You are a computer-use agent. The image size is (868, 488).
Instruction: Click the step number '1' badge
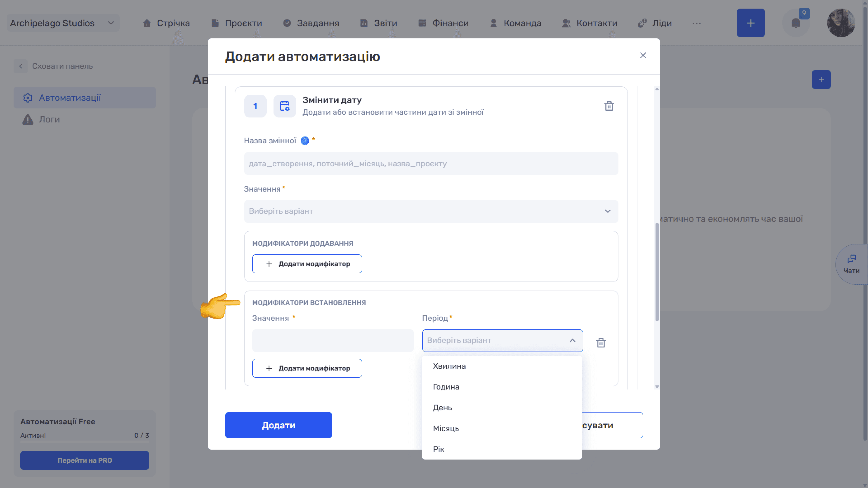[255, 106]
